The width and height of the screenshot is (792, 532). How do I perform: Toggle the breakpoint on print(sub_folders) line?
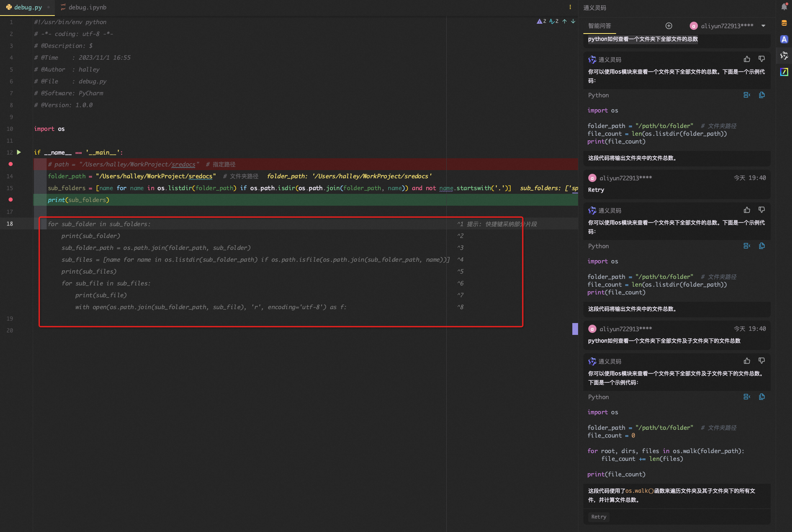pos(11,200)
